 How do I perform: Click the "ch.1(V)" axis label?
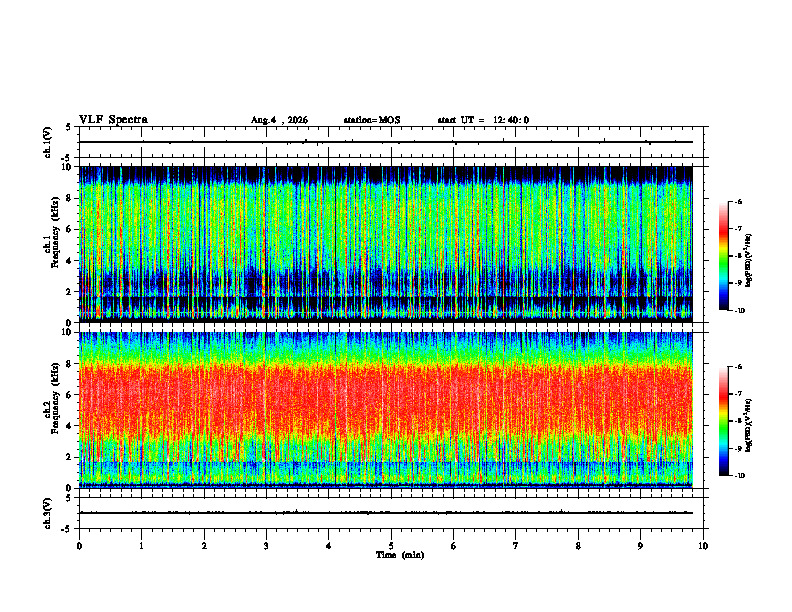[x=47, y=142]
